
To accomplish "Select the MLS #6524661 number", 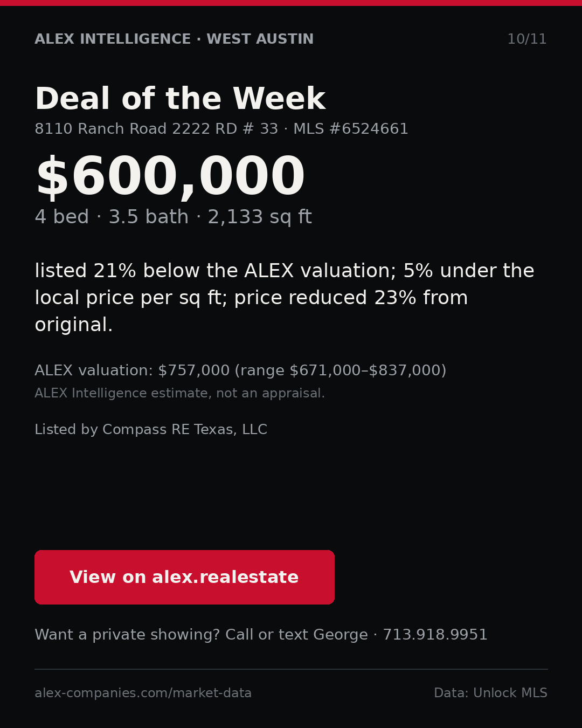I will point(351,129).
